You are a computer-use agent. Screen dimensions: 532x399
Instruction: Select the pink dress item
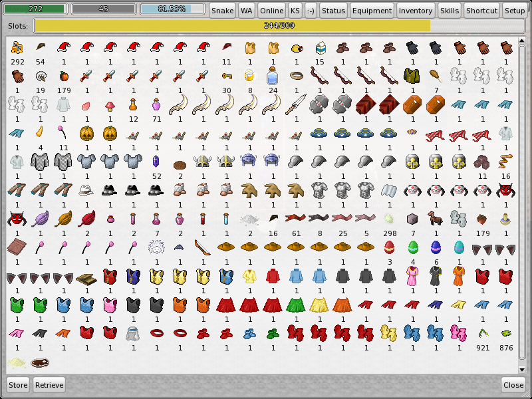click(413, 276)
